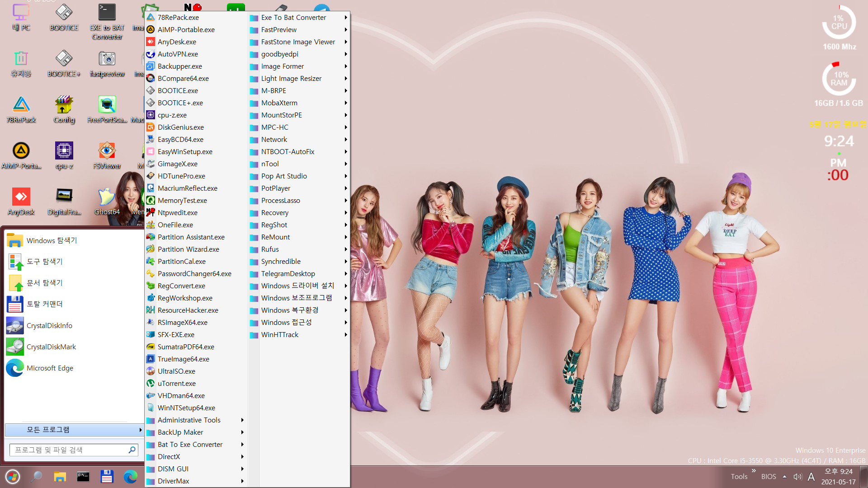Open cpu-z desktop icon
Viewport: 868px width, 488px height.
pos(64,156)
